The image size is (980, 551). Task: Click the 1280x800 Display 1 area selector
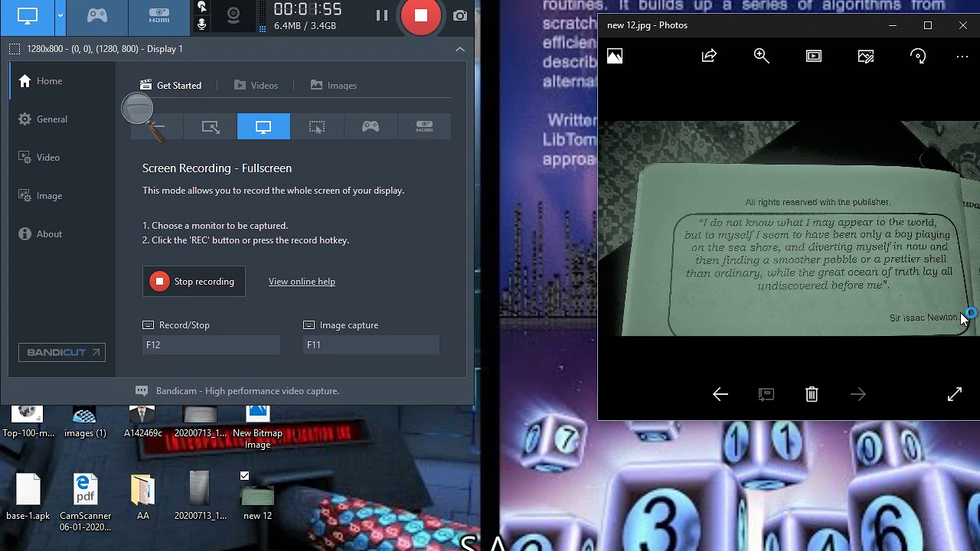pyautogui.click(x=96, y=49)
